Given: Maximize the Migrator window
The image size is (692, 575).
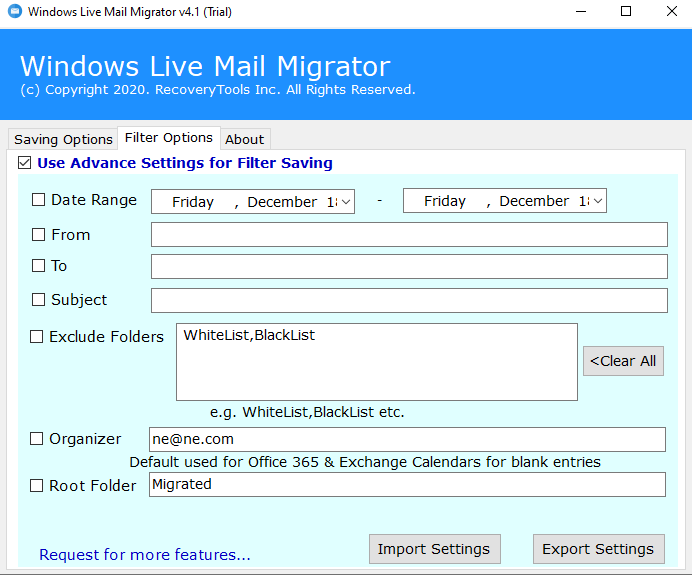Looking at the screenshot, I should (x=626, y=11).
